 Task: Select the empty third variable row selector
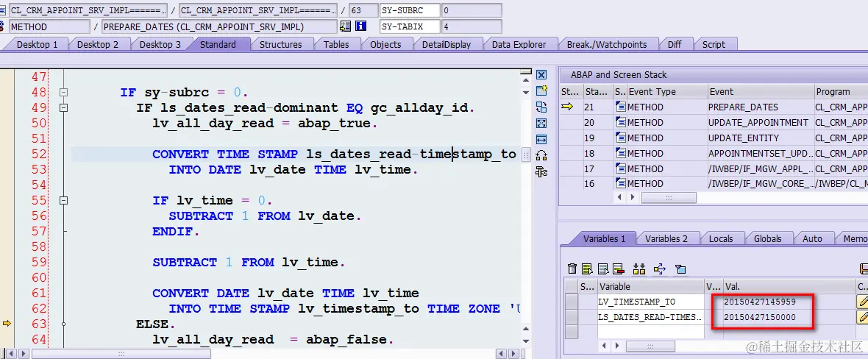coord(572,332)
